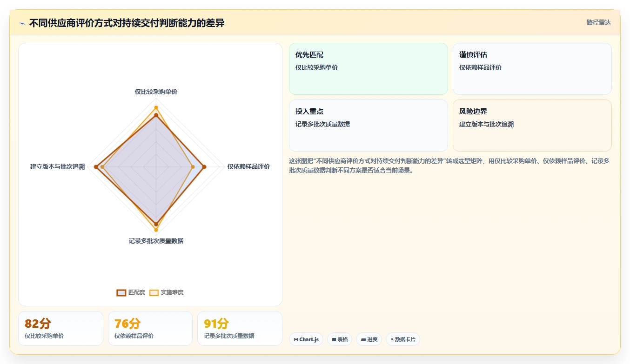
Task: Click radar axis label 仅依赖样品评价
Action: pyautogui.click(x=248, y=166)
